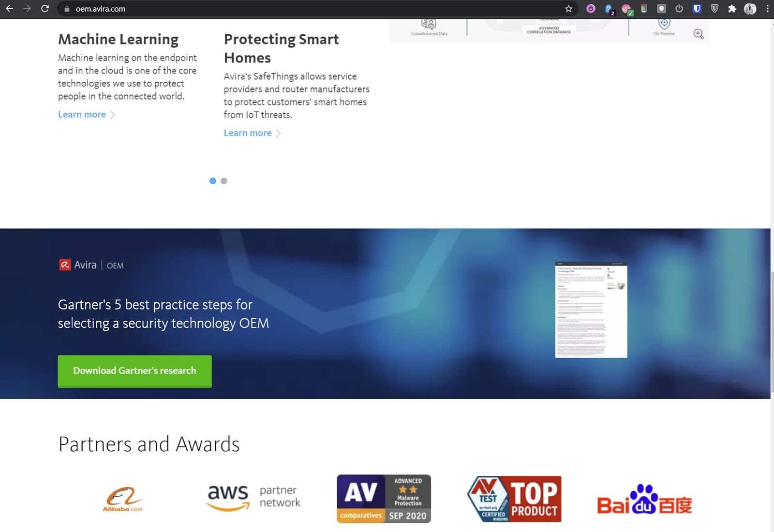Go back to the previous page
Screen dimensions: 774x532
coord(9,9)
